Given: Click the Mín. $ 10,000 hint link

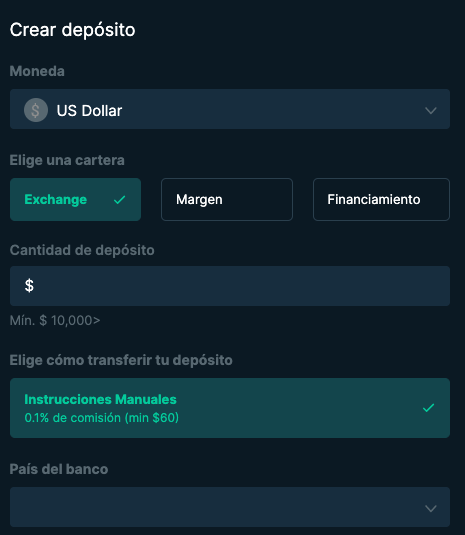Looking at the screenshot, I should pos(55,320).
